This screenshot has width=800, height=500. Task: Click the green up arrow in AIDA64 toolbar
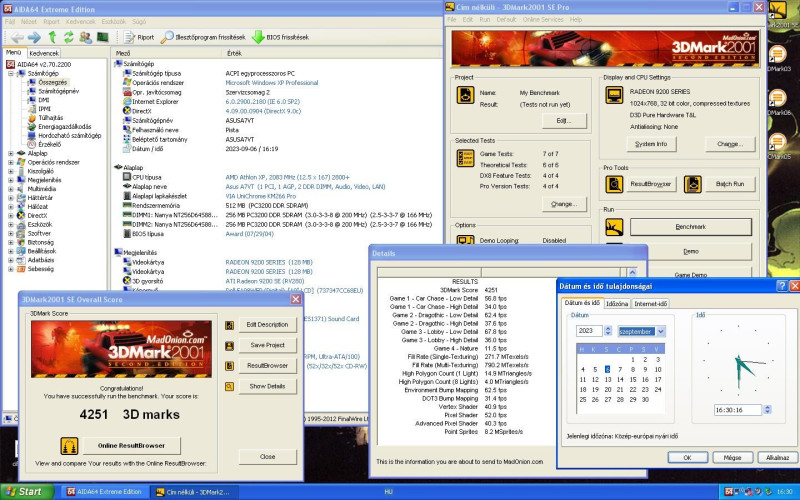tap(52, 37)
